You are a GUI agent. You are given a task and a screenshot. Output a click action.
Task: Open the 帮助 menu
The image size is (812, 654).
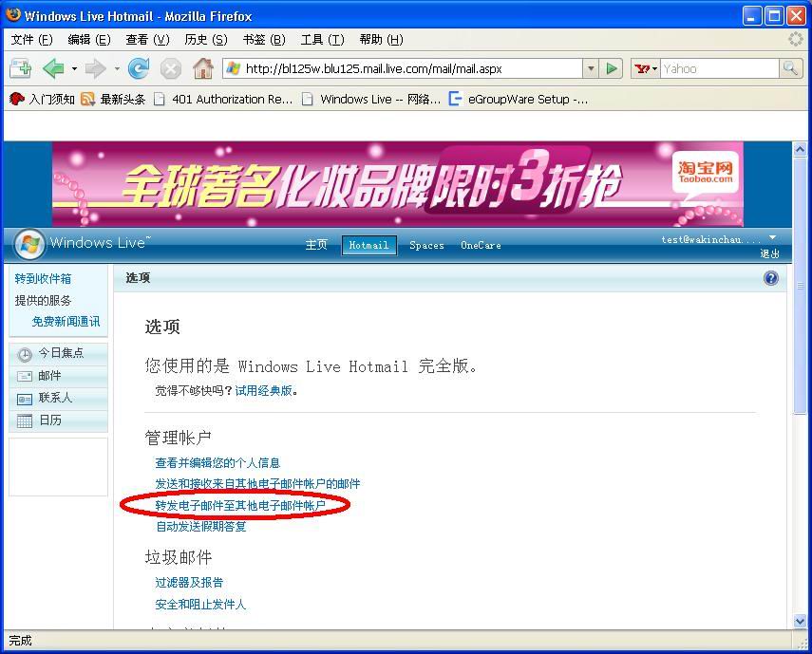point(381,40)
